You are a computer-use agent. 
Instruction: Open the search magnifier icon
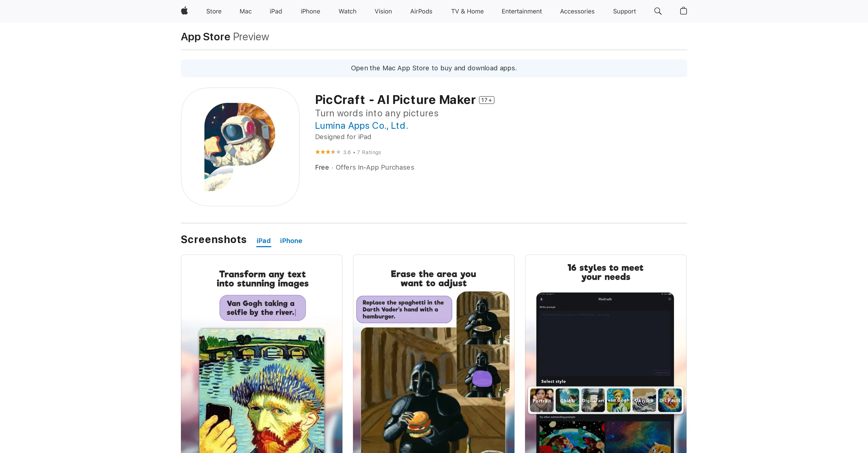tap(658, 11)
